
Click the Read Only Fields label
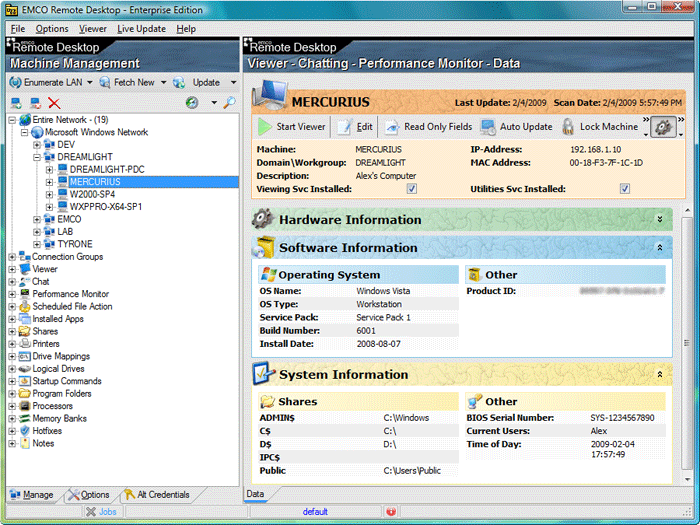coord(438,127)
